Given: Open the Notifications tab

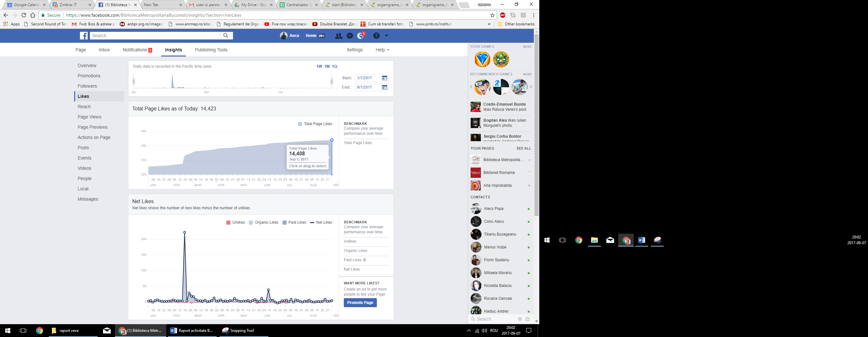Looking at the screenshot, I should 137,50.
